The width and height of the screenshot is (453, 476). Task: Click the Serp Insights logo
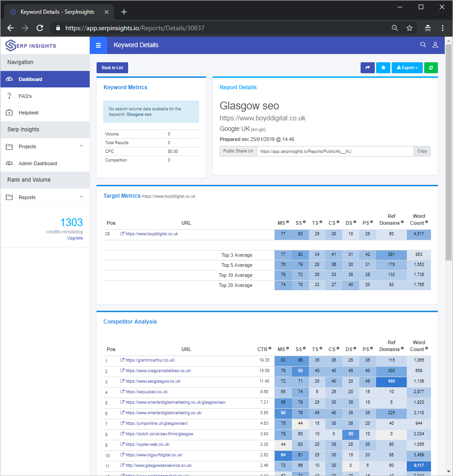[x=30, y=45]
